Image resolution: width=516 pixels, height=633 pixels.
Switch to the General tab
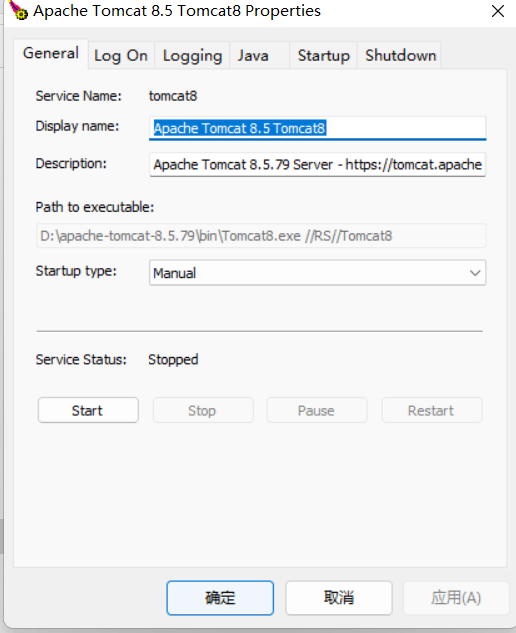(51, 54)
